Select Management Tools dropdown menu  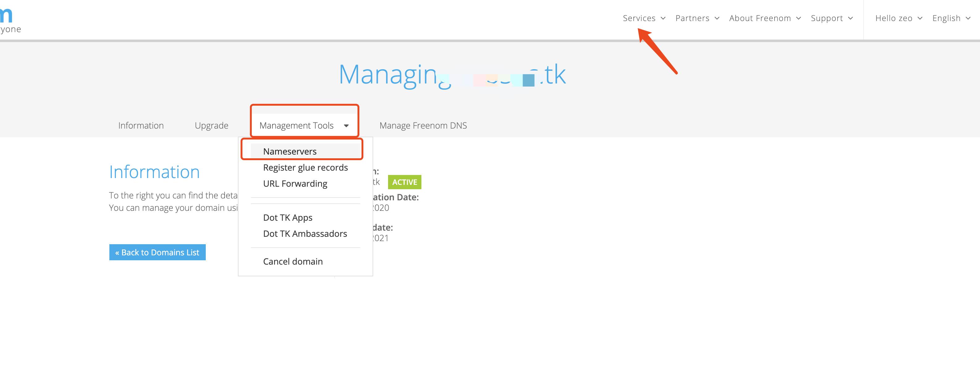coord(304,125)
